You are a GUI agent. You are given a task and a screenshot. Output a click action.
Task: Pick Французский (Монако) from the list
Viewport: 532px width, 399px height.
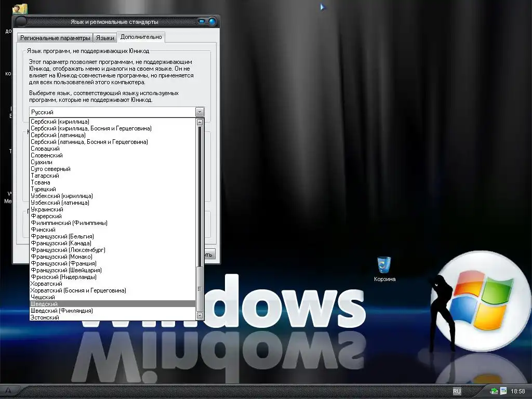point(112,257)
